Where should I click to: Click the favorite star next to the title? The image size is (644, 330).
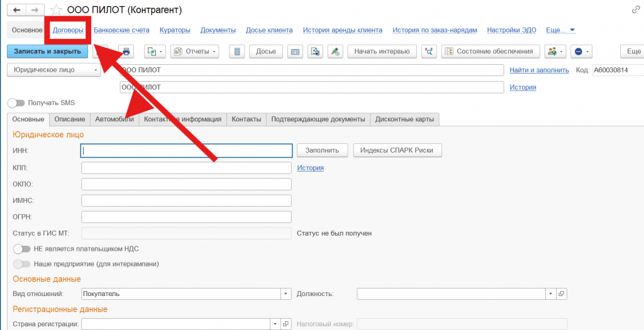56,10
